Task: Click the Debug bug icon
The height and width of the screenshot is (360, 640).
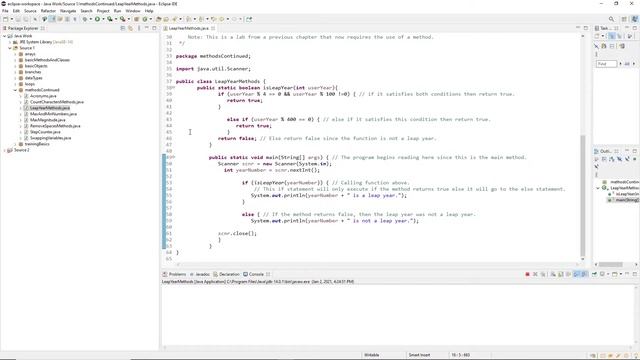Action: pos(85,19)
